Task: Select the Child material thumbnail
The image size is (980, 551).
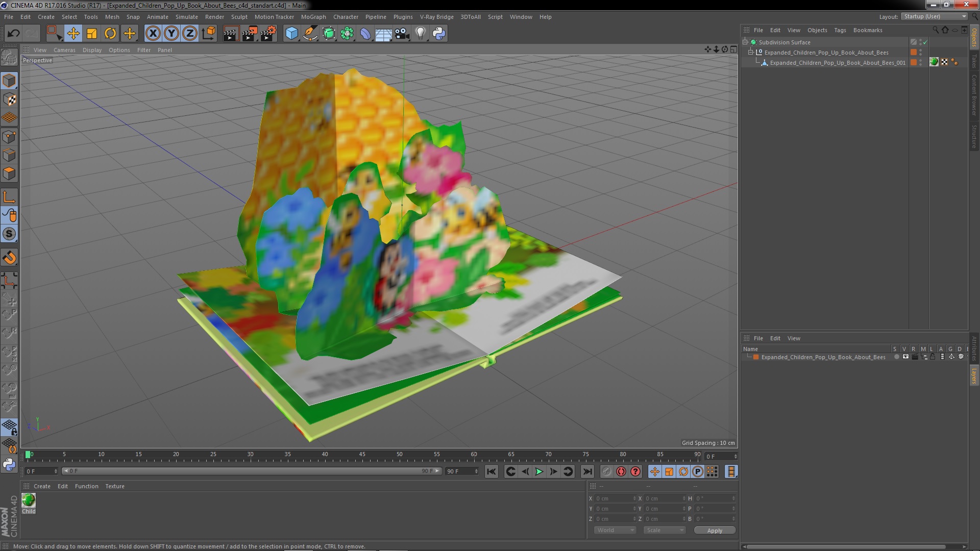Action: coord(29,500)
